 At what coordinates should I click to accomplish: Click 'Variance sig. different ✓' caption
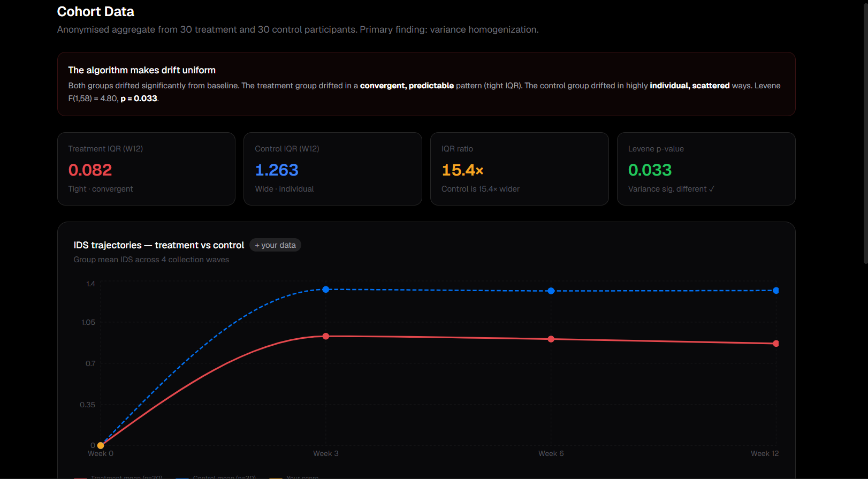[x=671, y=189]
